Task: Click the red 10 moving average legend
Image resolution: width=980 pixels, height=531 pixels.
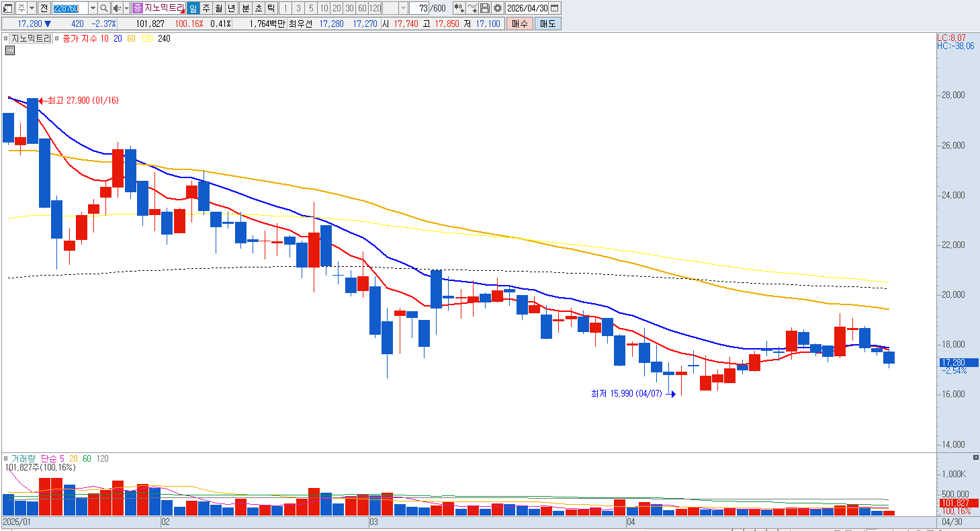Action: pos(104,38)
